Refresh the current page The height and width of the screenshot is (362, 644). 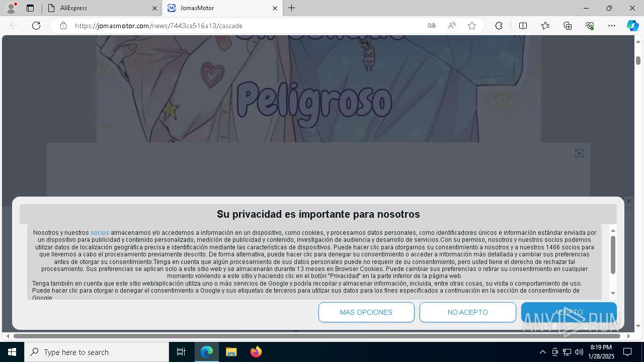click(x=36, y=26)
